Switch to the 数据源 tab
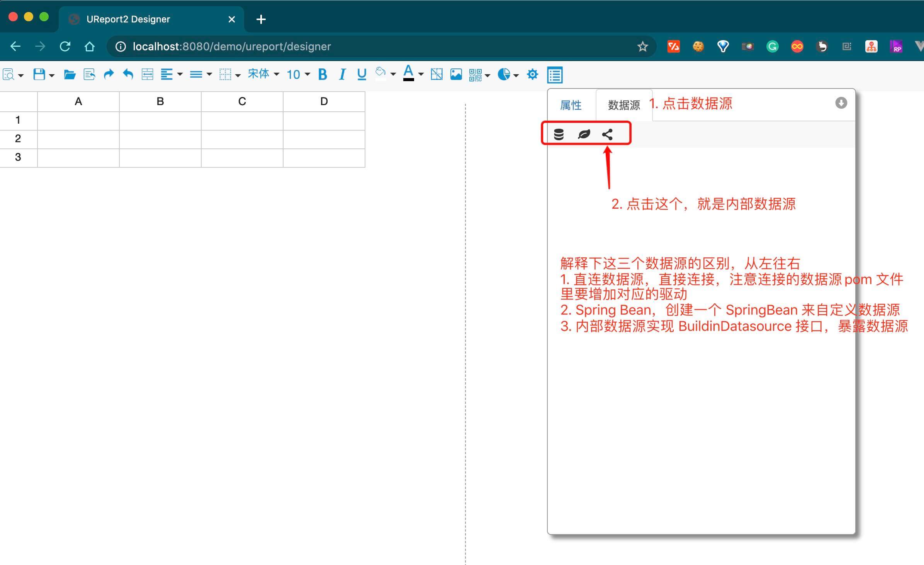The height and width of the screenshot is (565, 924). 623,105
